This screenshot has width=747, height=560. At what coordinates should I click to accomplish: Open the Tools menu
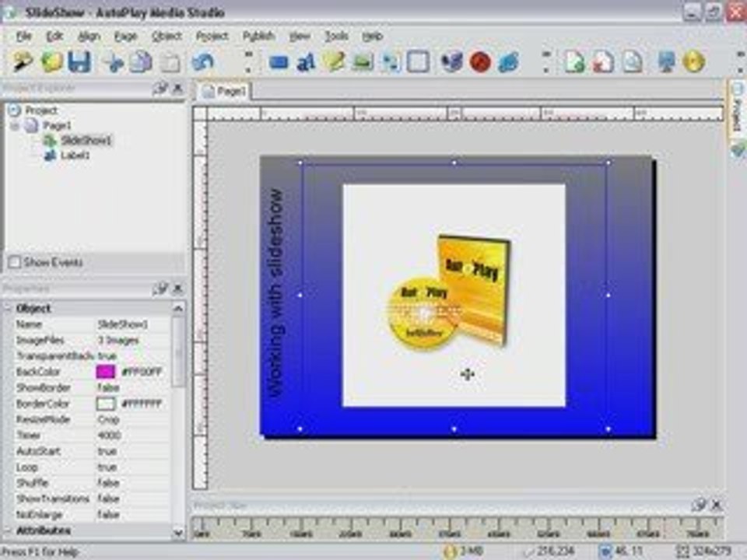336,37
